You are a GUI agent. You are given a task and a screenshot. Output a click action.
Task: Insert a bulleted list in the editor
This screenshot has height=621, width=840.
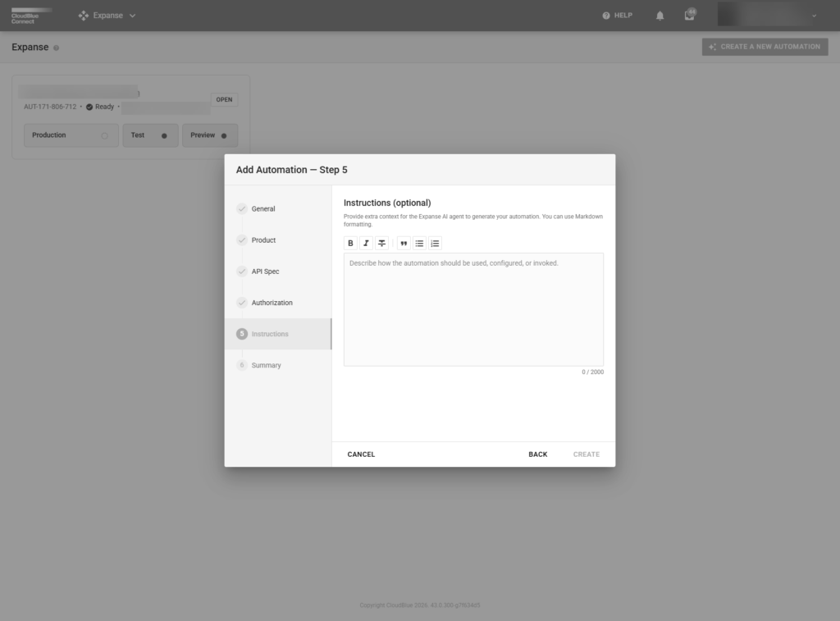pyautogui.click(x=419, y=244)
